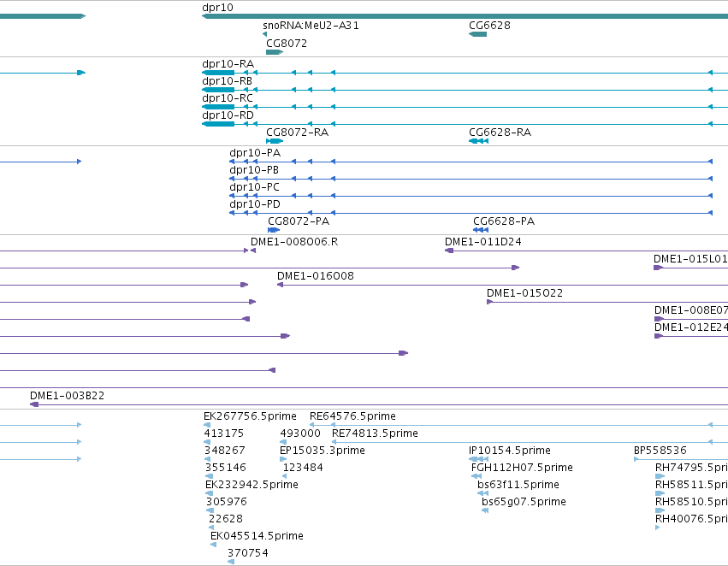Click the CG6628 gene glyph
Screen dimensions: 728x566
click(x=477, y=34)
